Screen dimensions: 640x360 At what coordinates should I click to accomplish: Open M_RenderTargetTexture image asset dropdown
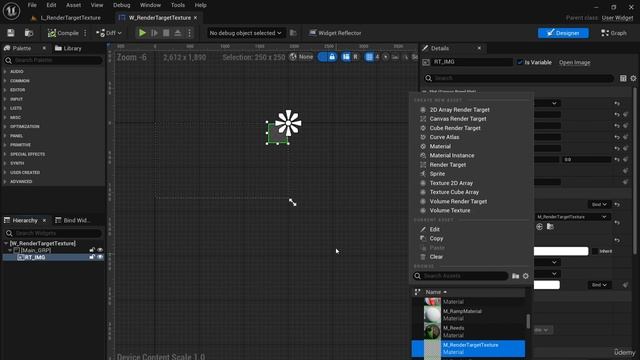tap(573, 217)
